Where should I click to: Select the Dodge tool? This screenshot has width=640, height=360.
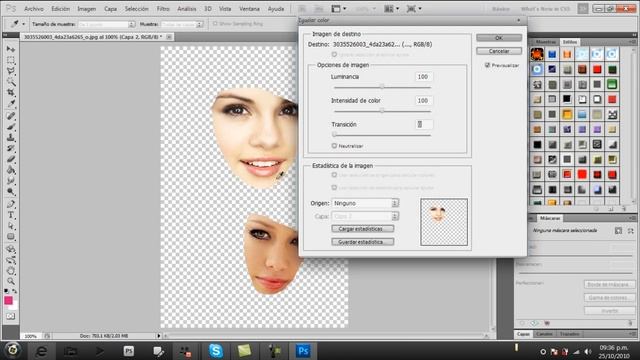point(11,192)
